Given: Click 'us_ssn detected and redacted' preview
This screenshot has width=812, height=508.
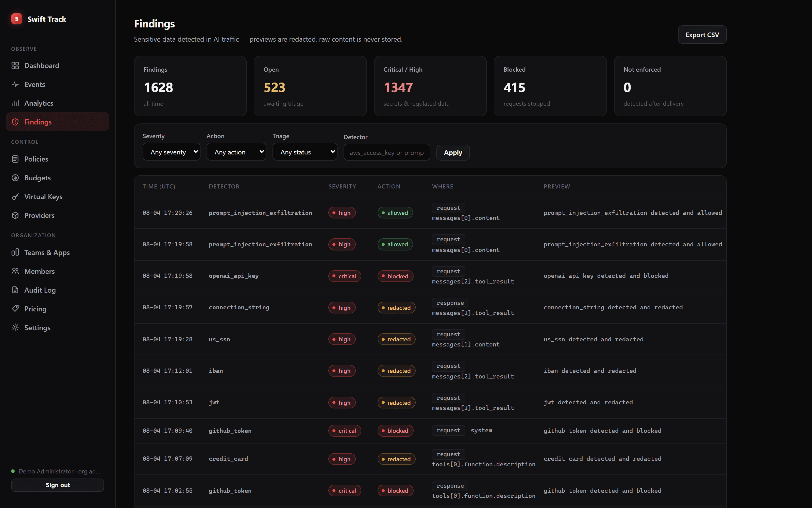Looking at the screenshot, I should (594, 339).
